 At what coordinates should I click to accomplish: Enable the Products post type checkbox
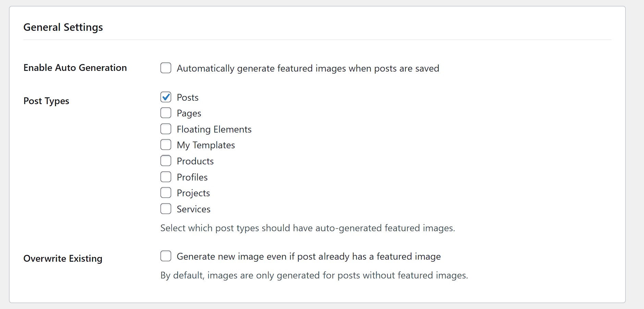[166, 161]
